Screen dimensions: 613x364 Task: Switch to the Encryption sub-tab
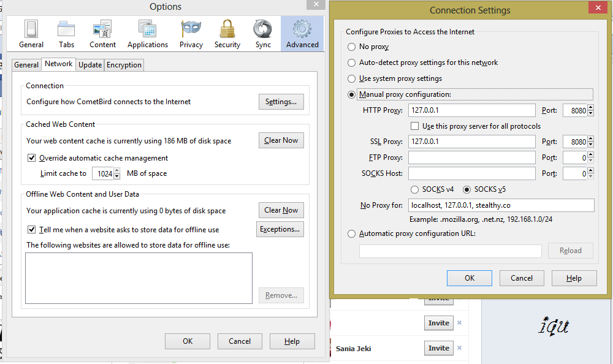pos(124,65)
